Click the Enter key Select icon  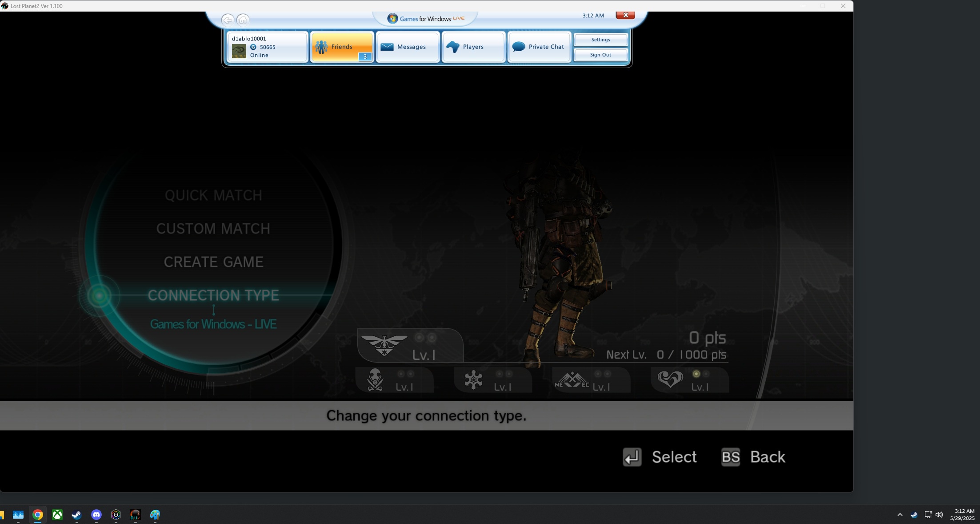(x=632, y=457)
